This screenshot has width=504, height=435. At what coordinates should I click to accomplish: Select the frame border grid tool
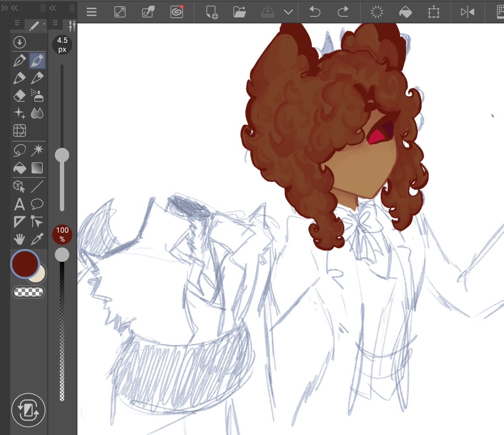(19, 130)
